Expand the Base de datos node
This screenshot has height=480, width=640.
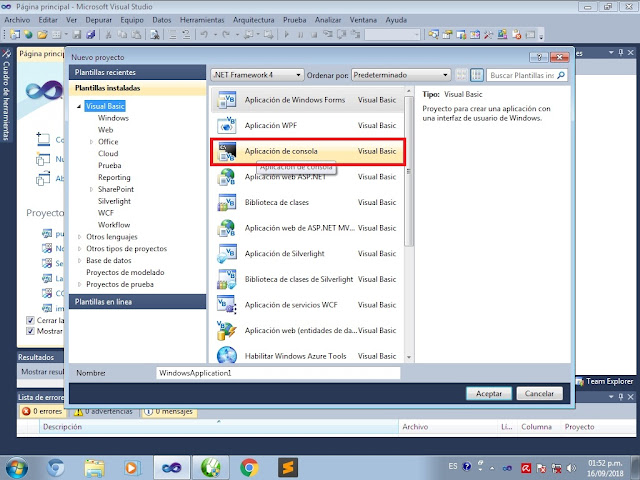79,260
